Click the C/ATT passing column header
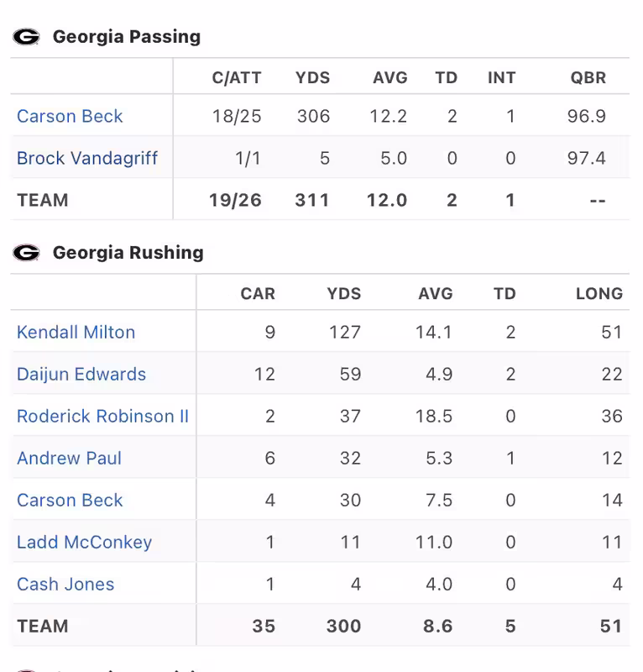643x672 pixels. [237, 77]
